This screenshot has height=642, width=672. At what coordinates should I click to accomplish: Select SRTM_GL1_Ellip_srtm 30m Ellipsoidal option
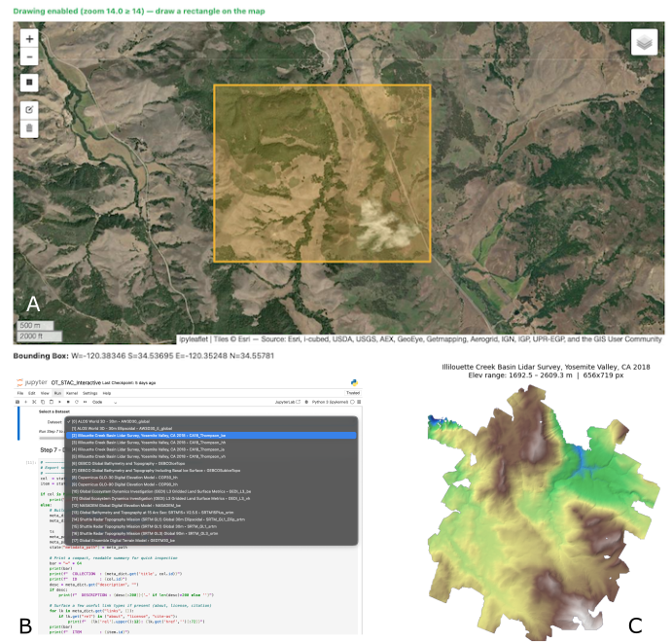tap(211, 519)
